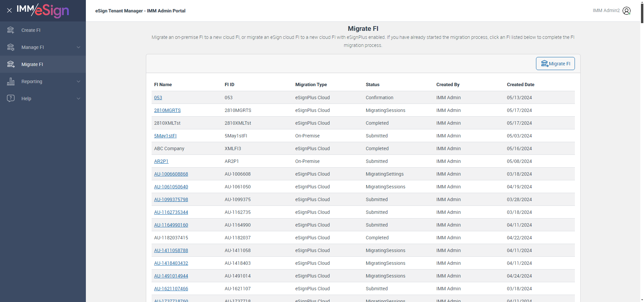Click the page vertical scrollbar
Image resolution: width=644 pixels, height=302 pixels.
coord(642,151)
